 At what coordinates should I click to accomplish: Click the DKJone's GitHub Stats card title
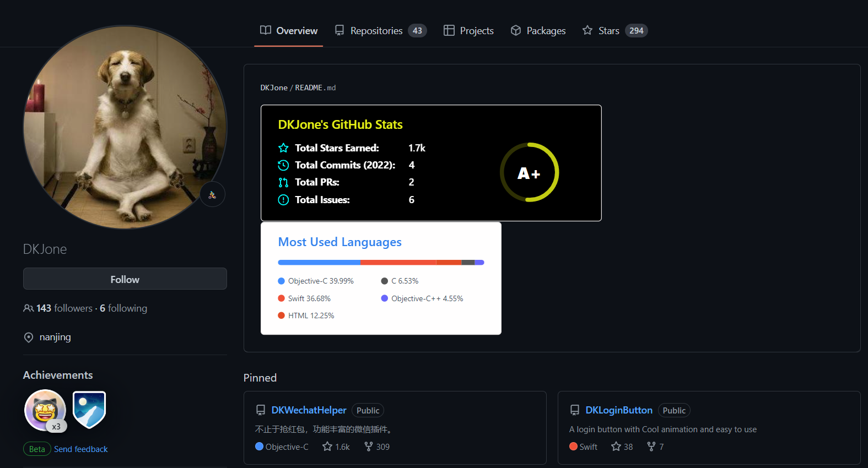click(x=341, y=124)
